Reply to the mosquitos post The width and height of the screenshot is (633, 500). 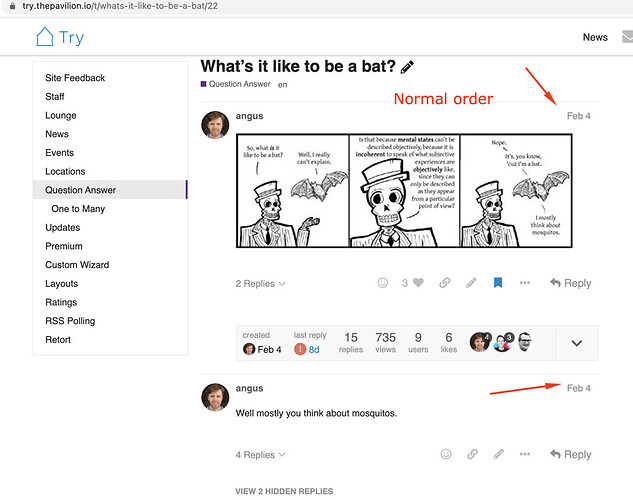(570, 454)
